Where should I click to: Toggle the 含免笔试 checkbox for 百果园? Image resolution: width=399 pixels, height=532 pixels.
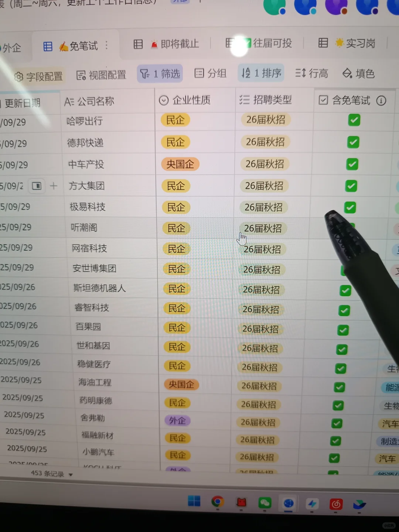coord(343,330)
